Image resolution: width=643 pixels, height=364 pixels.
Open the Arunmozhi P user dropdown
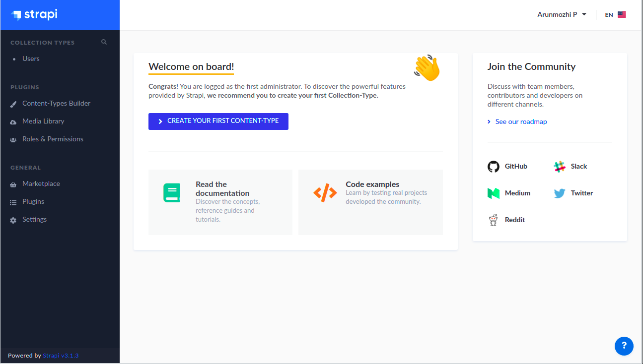click(562, 15)
